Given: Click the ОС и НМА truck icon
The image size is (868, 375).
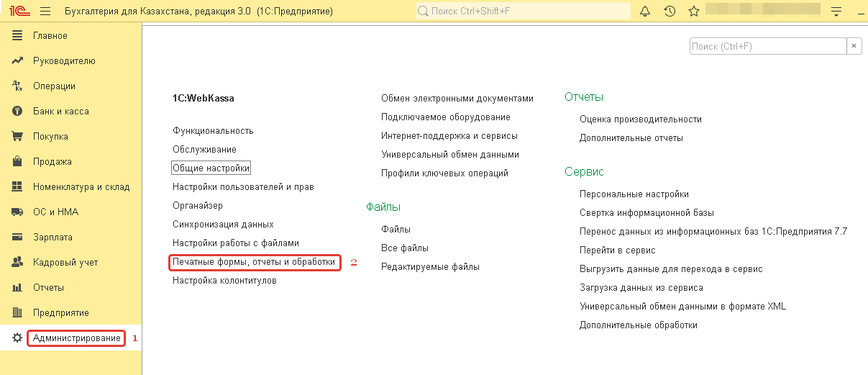Looking at the screenshot, I should (x=18, y=212).
